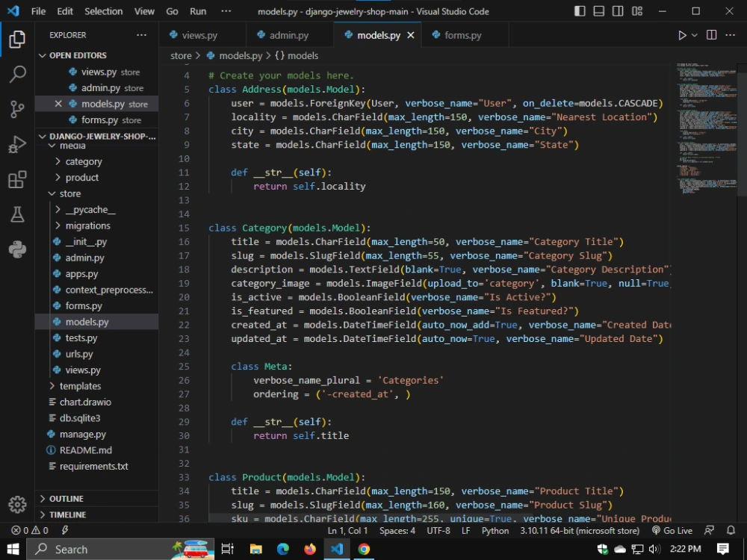Open the Edit menu

tap(65, 11)
